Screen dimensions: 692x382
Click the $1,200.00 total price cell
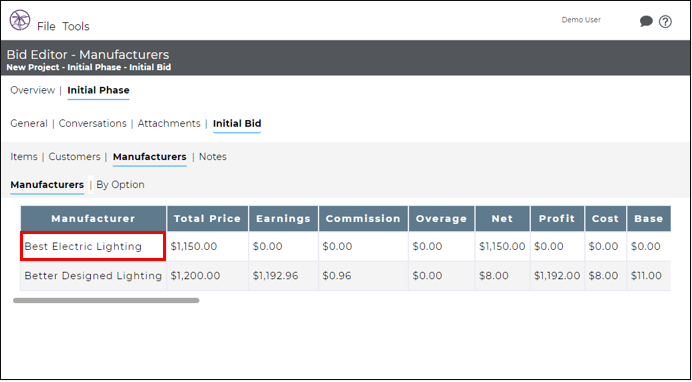click(x=207, y=276)
